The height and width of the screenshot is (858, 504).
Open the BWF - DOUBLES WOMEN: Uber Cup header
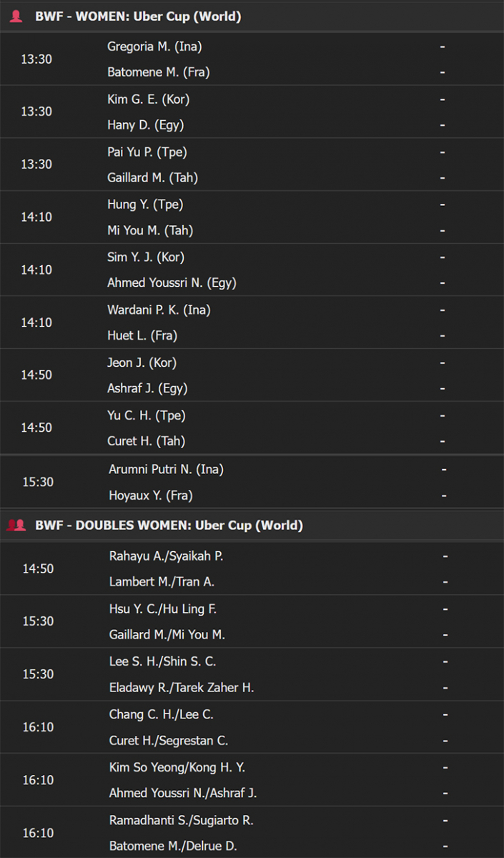pyautogui.click(x=252, y=526)
